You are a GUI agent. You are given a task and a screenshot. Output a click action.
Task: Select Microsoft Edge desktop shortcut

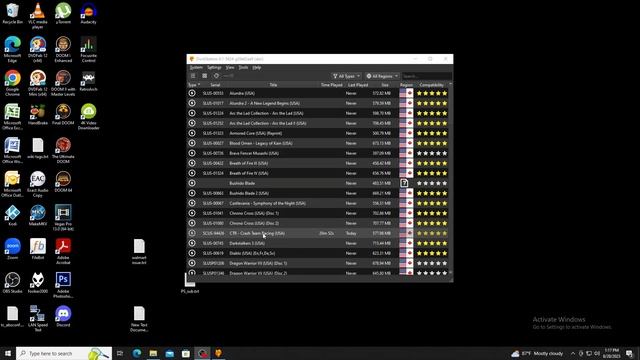pos(12,49)
